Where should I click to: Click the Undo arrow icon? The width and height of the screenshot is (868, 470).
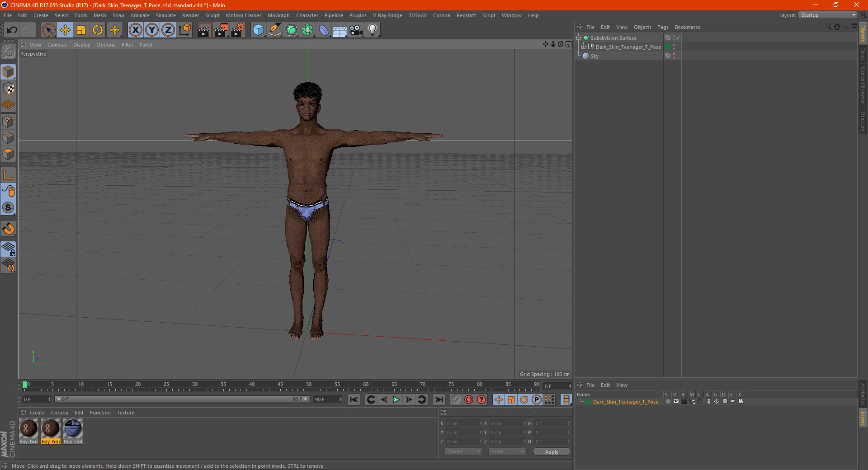pyautogui.click(x=12, y=30)
